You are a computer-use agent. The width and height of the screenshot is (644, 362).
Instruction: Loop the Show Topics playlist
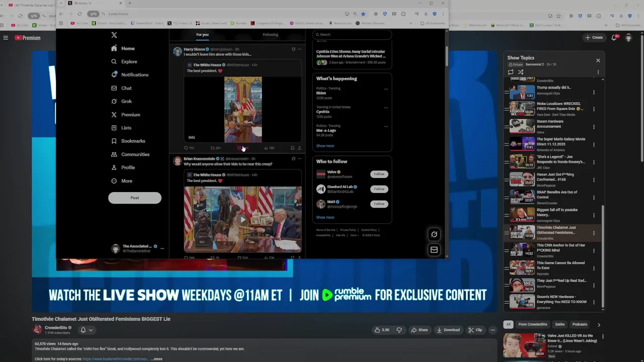tap(511, 72)
